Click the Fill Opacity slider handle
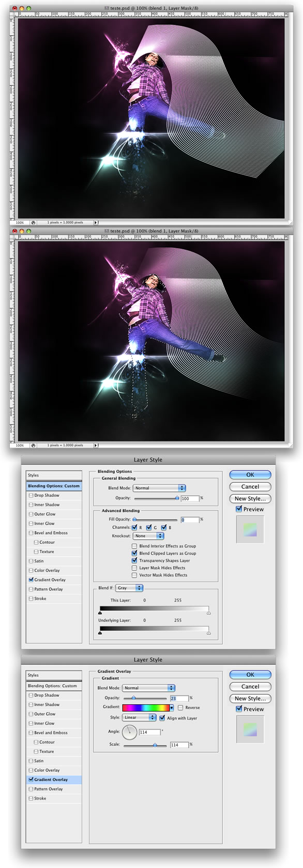 [x=134, y=519]
